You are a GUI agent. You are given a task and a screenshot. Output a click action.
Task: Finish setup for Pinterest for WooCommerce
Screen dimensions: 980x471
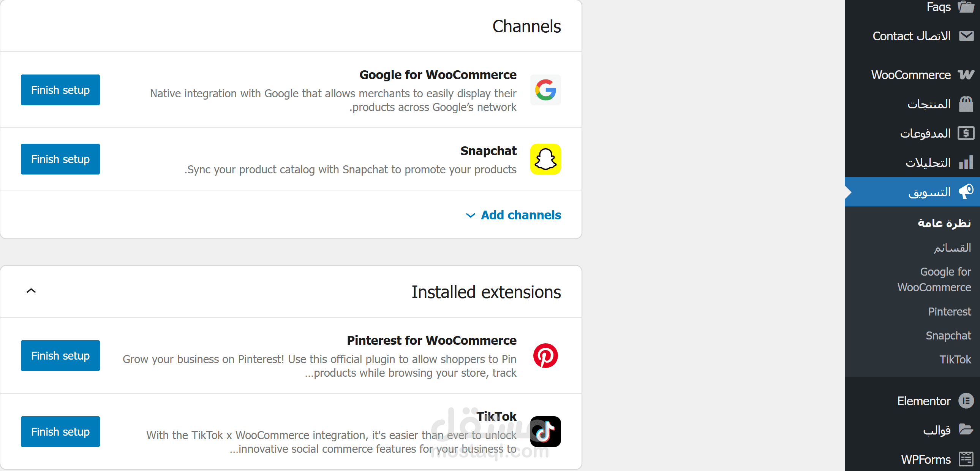point(60,356)
